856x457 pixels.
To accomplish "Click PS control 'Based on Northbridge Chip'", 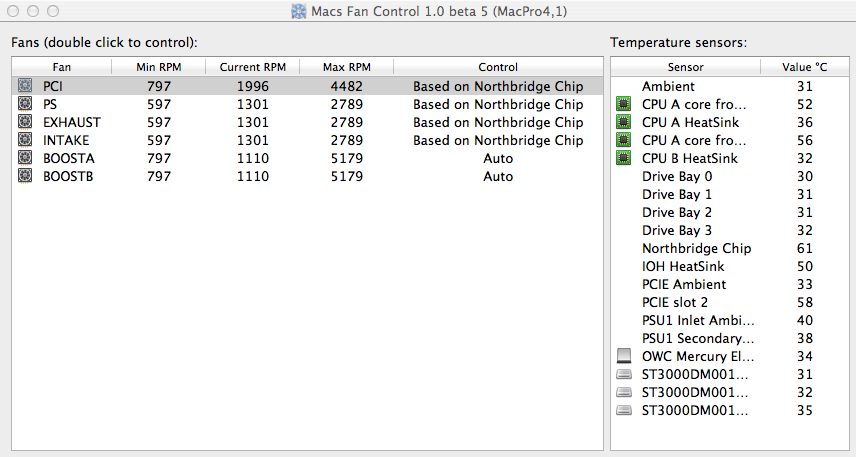I will click(498, 104).
